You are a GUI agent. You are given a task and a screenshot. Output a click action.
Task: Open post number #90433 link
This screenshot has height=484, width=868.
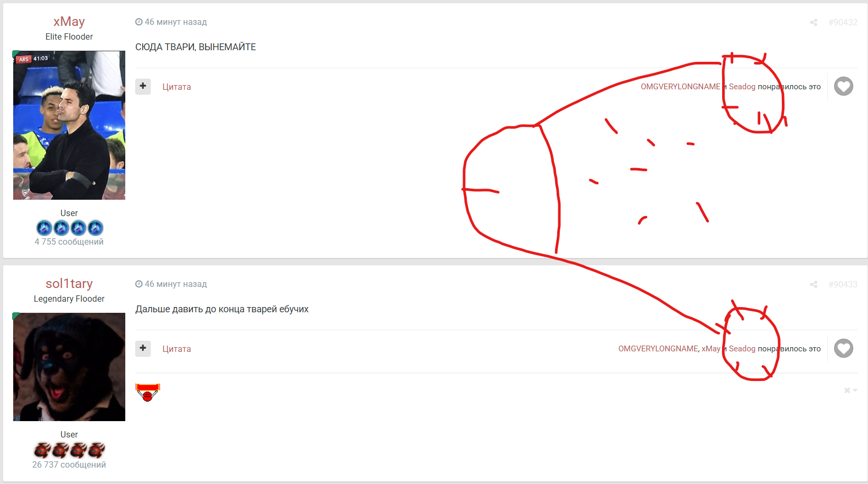click(x=843, y=284)
